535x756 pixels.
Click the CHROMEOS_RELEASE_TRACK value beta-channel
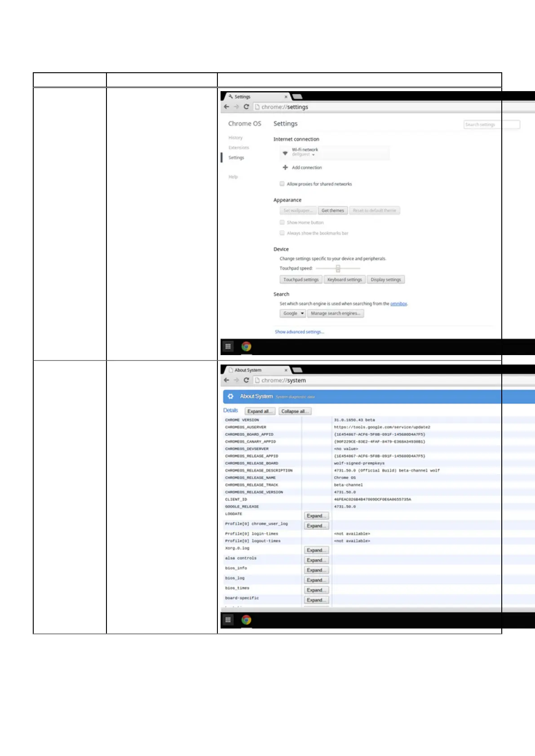click(x=348, y=485)
